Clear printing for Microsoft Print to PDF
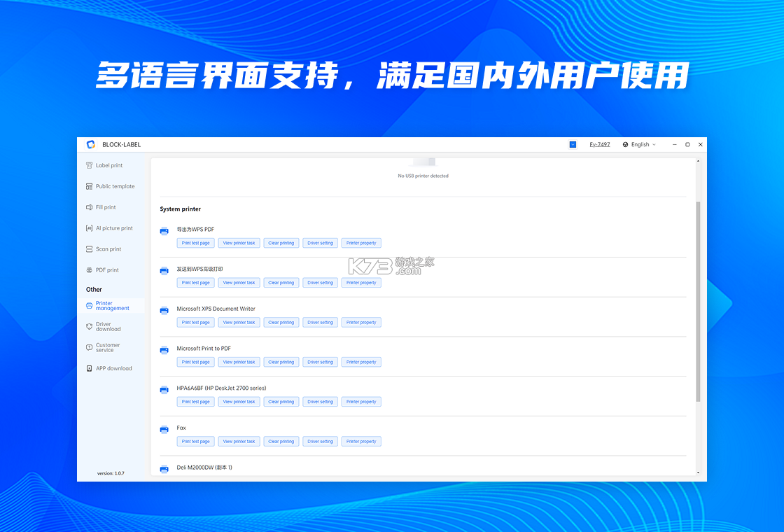This screenshot has width=784, height=532. (281, 362)
